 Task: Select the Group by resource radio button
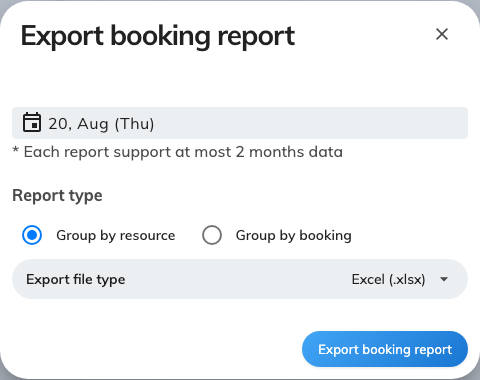click(32, 235)
